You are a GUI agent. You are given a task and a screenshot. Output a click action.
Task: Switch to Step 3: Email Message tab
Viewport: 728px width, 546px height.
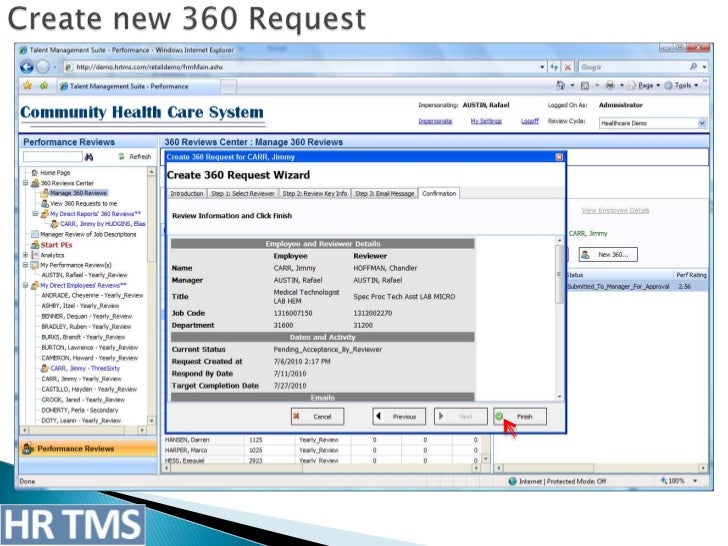(384, 194)
